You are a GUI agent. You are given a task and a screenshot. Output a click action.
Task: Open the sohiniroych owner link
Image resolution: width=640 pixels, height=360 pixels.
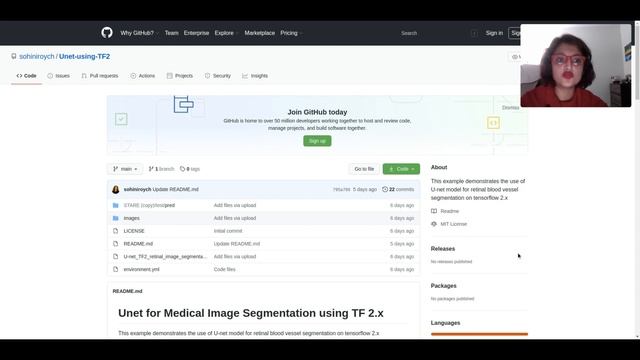[37, 56]
